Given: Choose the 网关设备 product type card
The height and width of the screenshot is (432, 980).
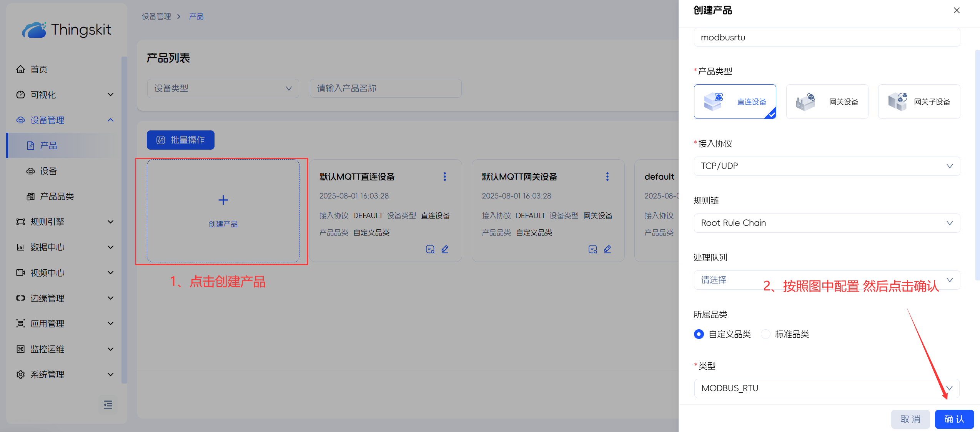Looking at the screenshot, I should tap(827, 102).
